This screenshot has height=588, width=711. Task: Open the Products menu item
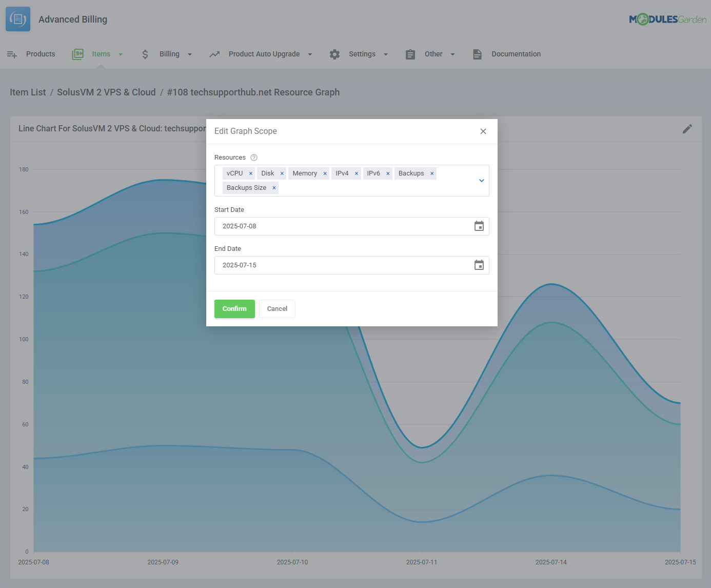[40, 54]
